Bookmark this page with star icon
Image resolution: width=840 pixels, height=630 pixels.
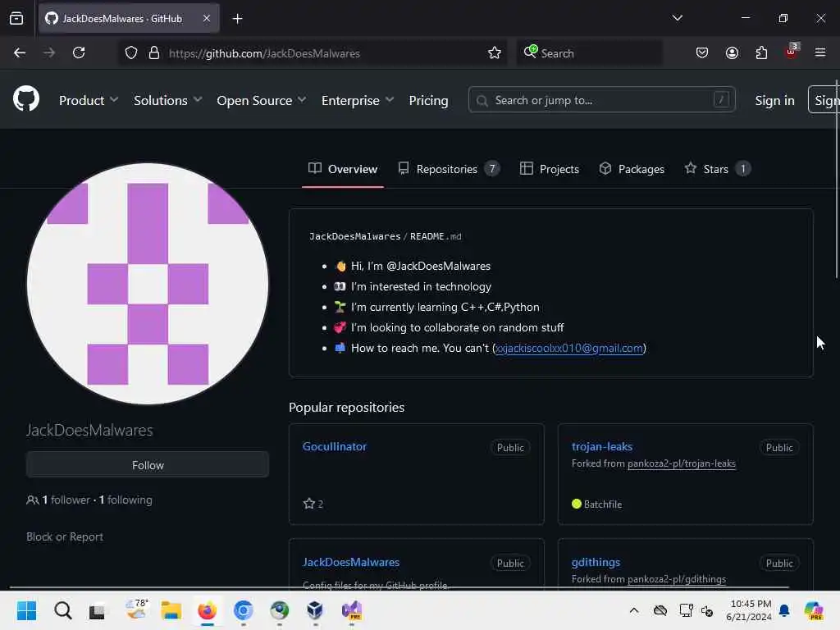point(495,52)
